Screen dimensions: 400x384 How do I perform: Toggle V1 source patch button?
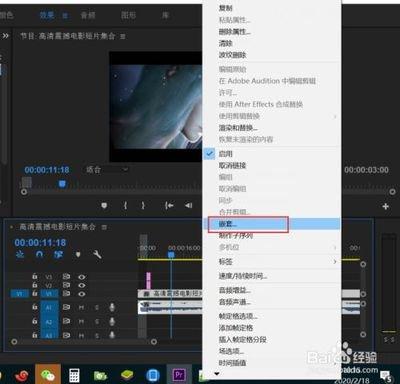tap(19, 294)
